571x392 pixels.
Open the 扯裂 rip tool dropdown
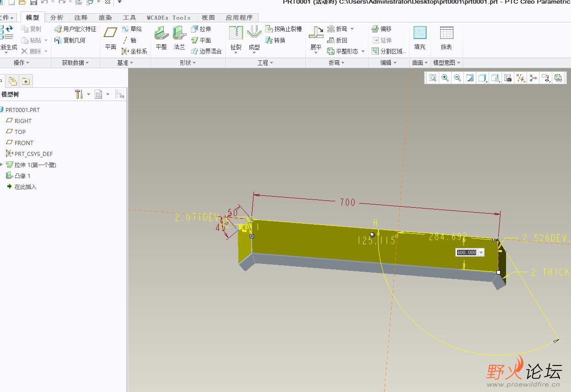236,53
